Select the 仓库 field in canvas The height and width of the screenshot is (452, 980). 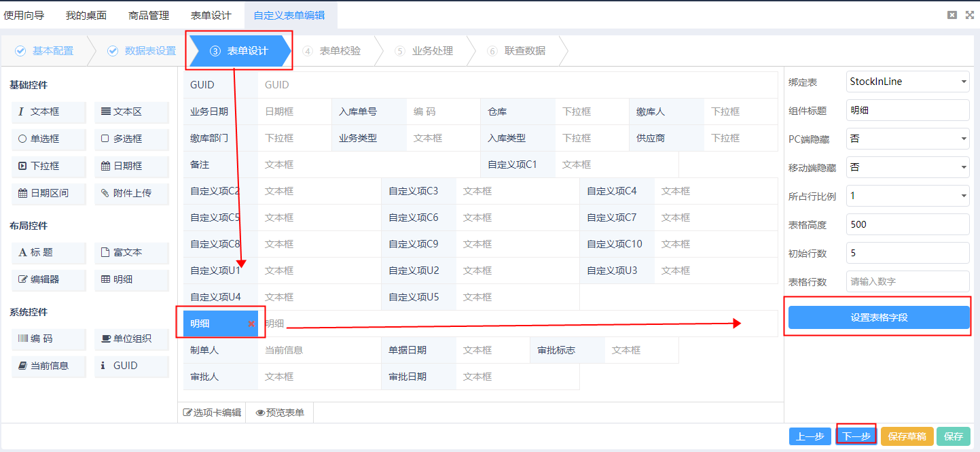click(x=556, y=111)
